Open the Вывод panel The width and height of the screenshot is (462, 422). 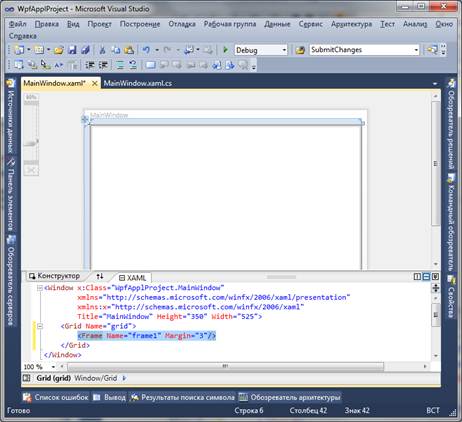click(x=110, y=397)
